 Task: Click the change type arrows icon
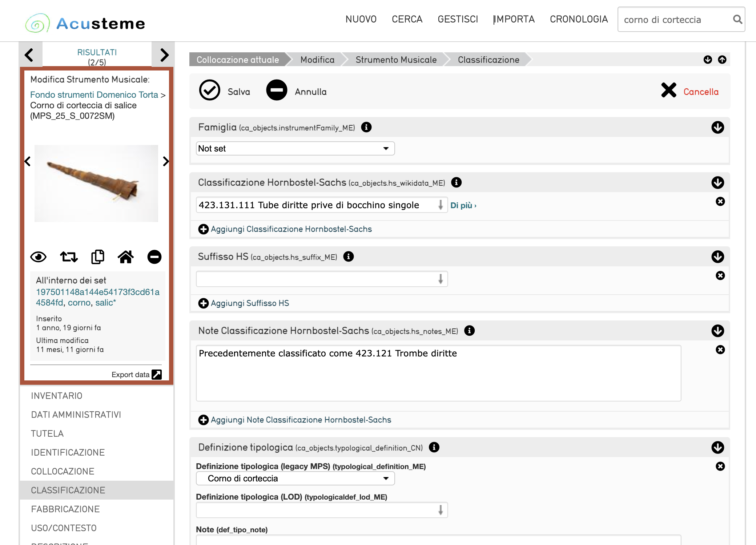[x=69, y=257]
